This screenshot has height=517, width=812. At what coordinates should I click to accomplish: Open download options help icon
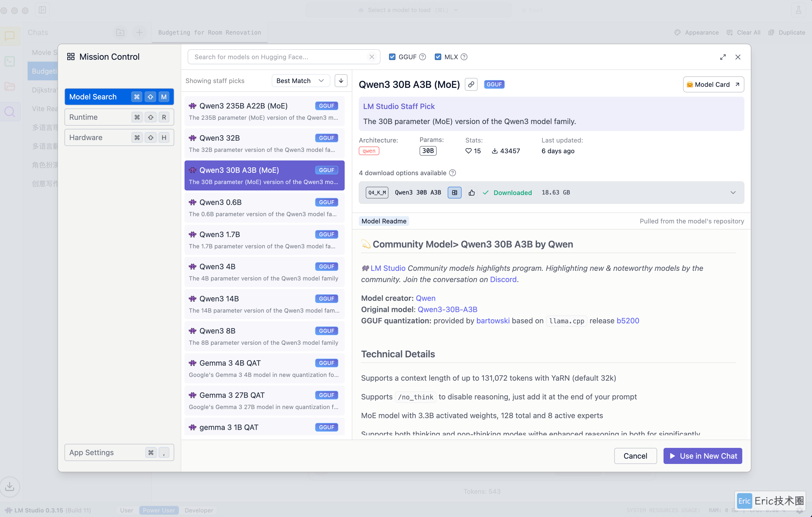pyautogui.click(x=453, y=173)
